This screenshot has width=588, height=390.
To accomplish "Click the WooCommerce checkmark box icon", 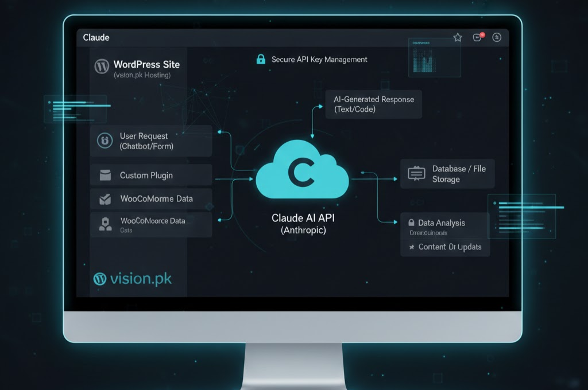I will pos(105,199).
